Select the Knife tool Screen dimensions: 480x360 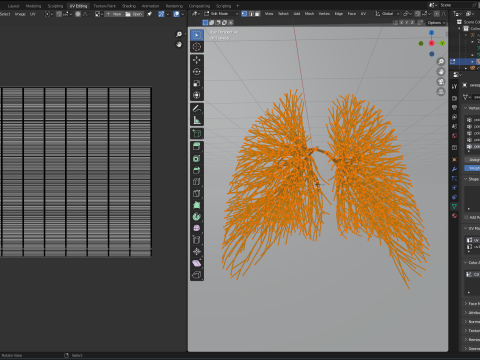[197, 193]
